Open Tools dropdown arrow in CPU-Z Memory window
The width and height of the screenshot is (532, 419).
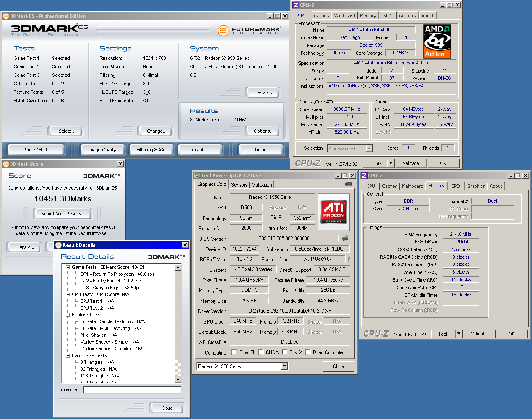(x=459, y=334)
